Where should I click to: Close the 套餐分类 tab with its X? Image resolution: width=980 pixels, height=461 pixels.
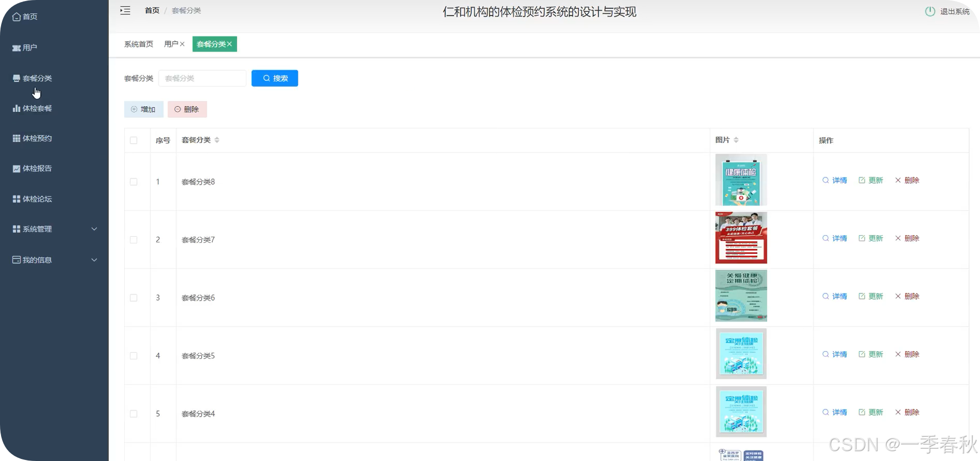(x=229, y=44)
